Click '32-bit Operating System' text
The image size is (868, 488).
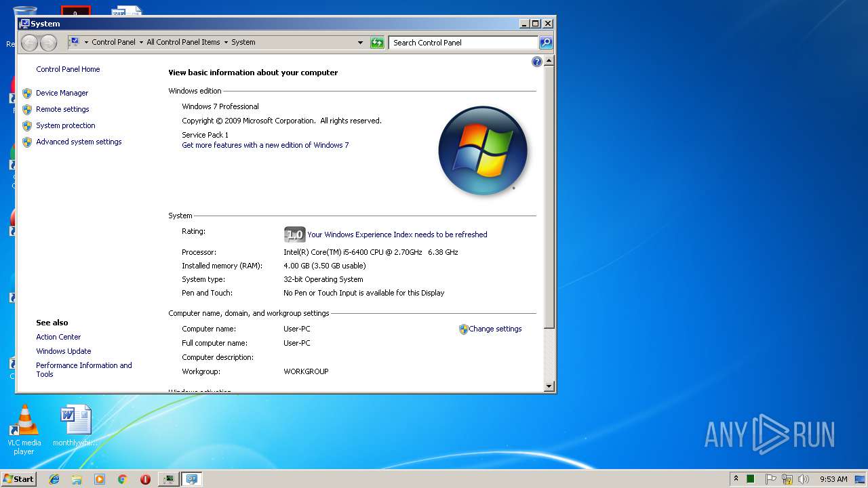pyautogui.click(x=323, y=279)
